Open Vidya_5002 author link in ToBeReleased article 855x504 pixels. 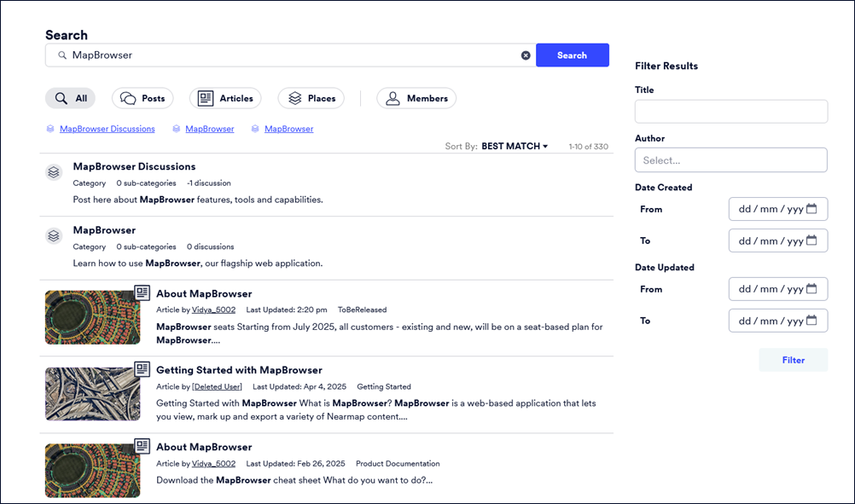pyautogui.click(x=213, y=310)
